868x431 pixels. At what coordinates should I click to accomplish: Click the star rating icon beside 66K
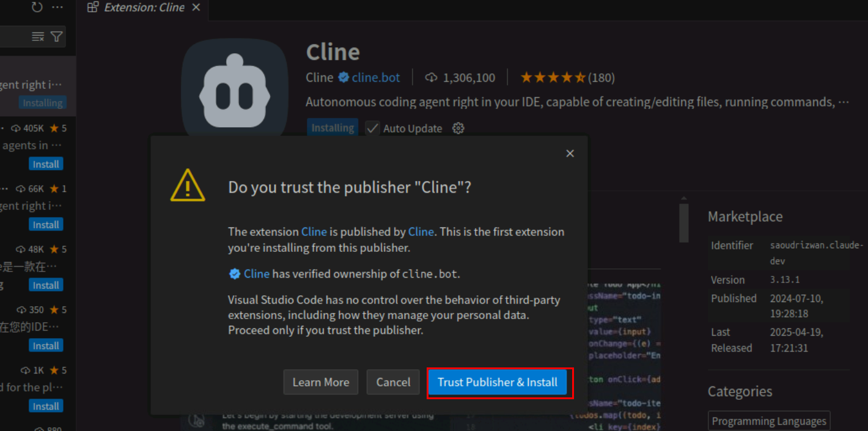point(54,189)
